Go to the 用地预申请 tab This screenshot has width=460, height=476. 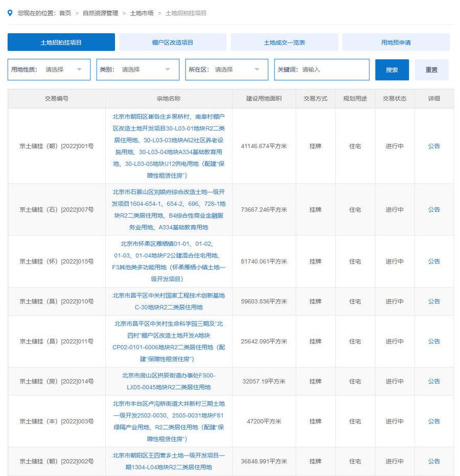(x=396, y=42)
